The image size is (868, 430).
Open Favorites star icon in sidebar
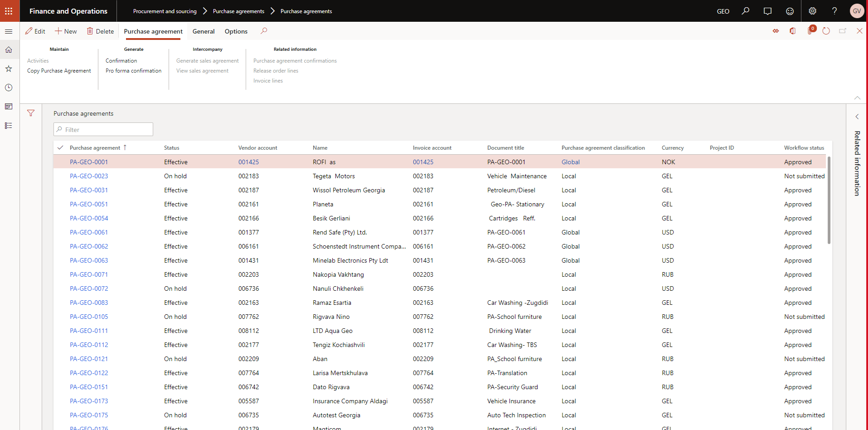tap(9, 69)
